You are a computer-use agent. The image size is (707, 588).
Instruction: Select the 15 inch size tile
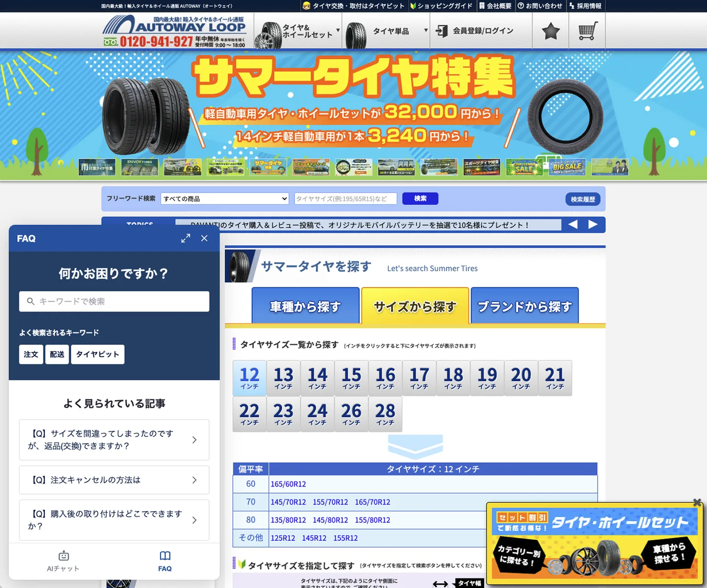click(x=351, y=378)
